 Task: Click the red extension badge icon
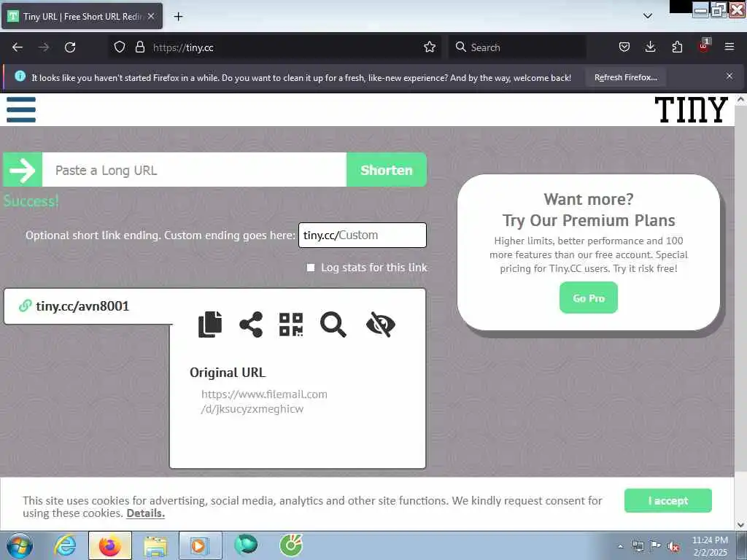[x=704, y=46]
